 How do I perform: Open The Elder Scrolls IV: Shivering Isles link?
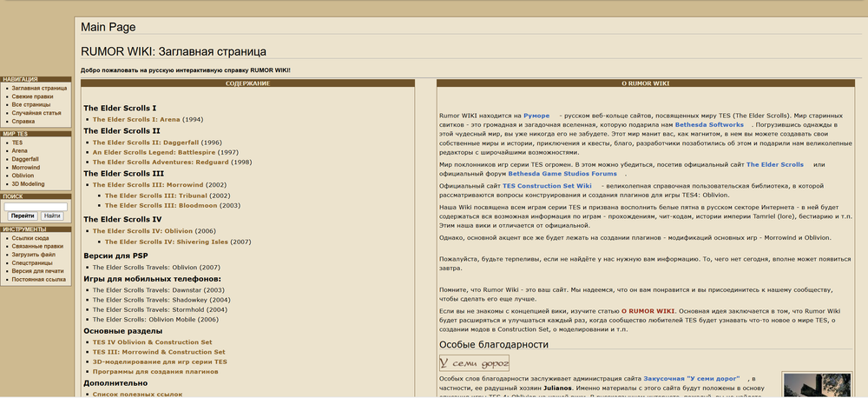tap(167, 242)
